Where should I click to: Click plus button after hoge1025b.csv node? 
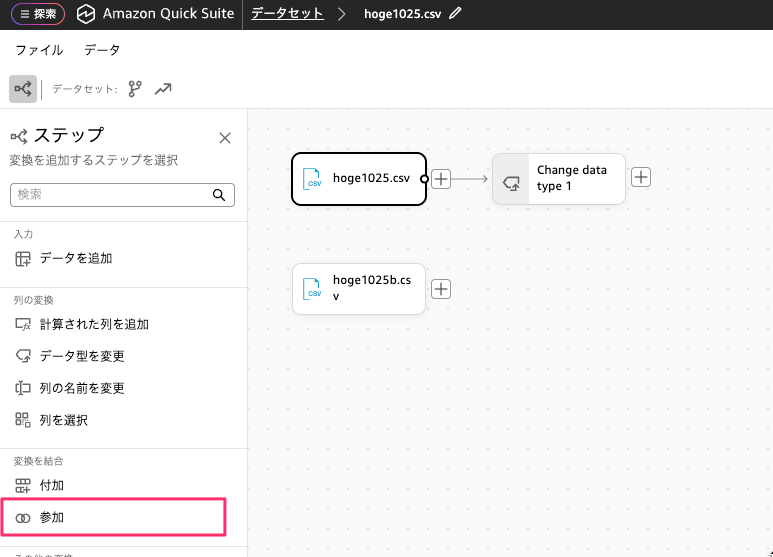coord(441,289)
